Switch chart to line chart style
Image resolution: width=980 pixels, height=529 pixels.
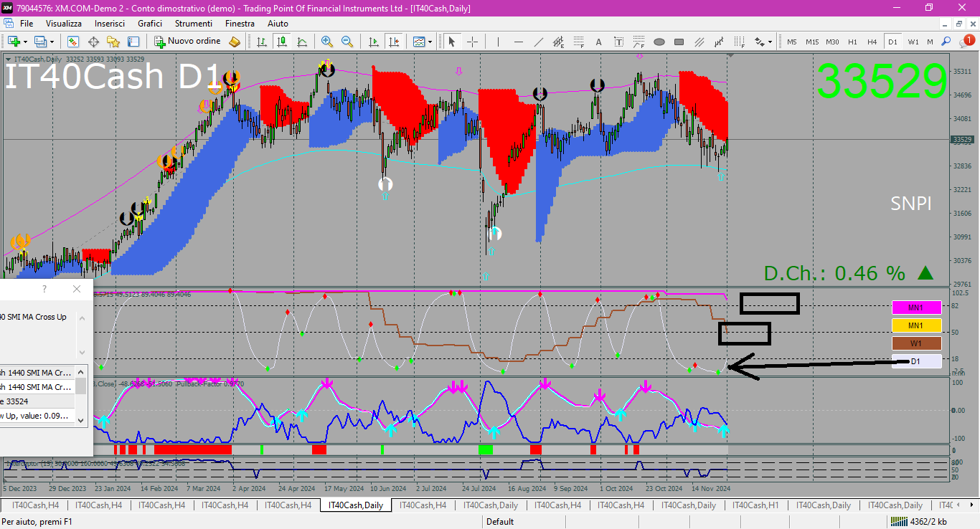pos(302,42)
